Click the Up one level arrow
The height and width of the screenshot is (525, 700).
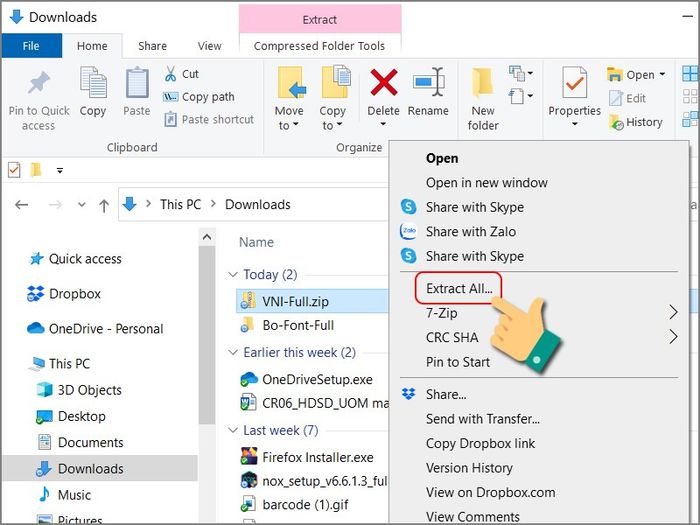point(104,205)
